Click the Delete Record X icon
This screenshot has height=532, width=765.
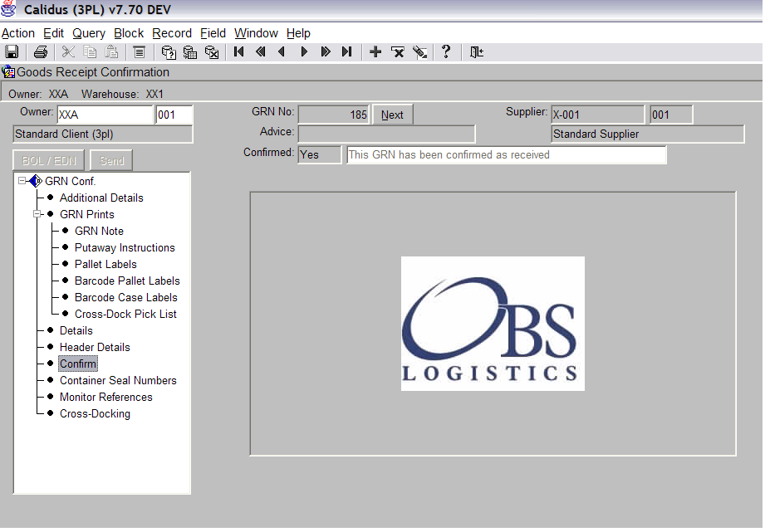[x=398, y=51]
